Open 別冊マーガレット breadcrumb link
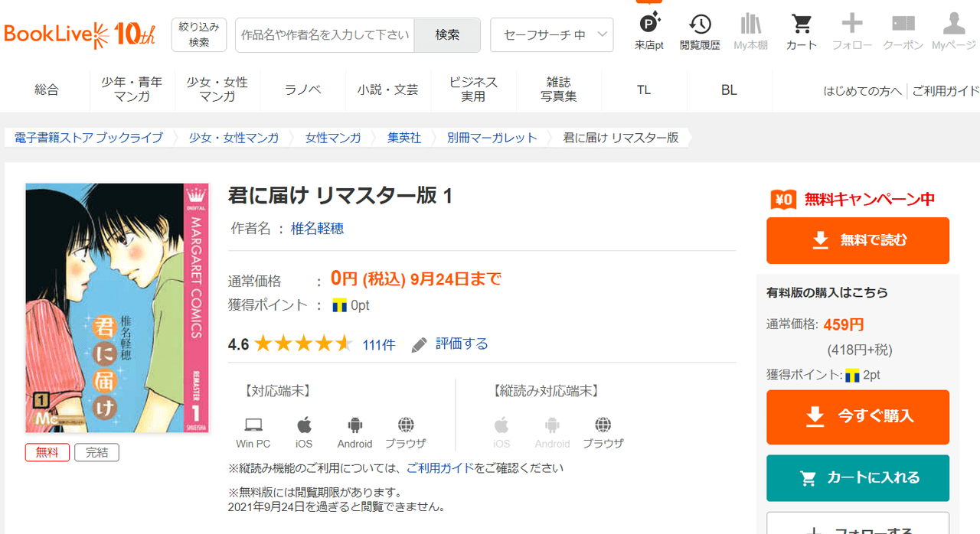The image size is (980, 534). tap(492, 138)
